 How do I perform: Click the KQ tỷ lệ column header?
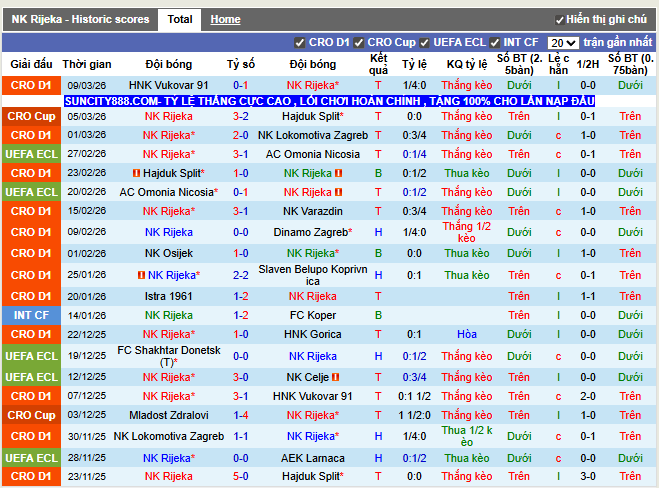(467, 64)
